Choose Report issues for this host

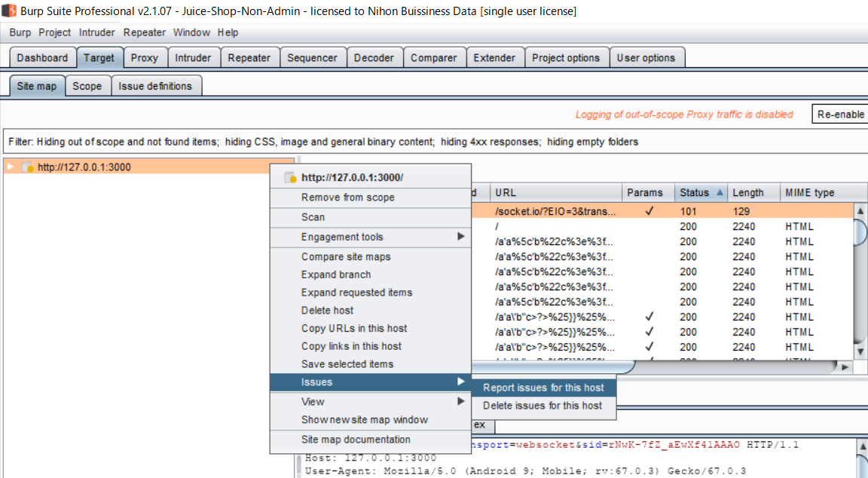point(543,388)
